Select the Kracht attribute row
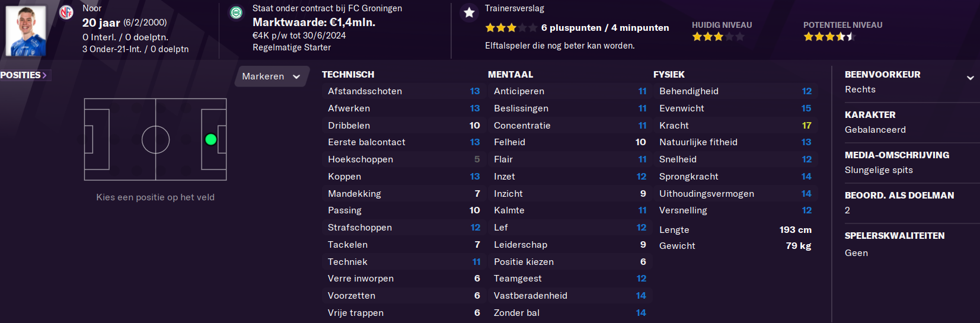The width and height of the screenshot is (980, 323). [x=735, y=126]
